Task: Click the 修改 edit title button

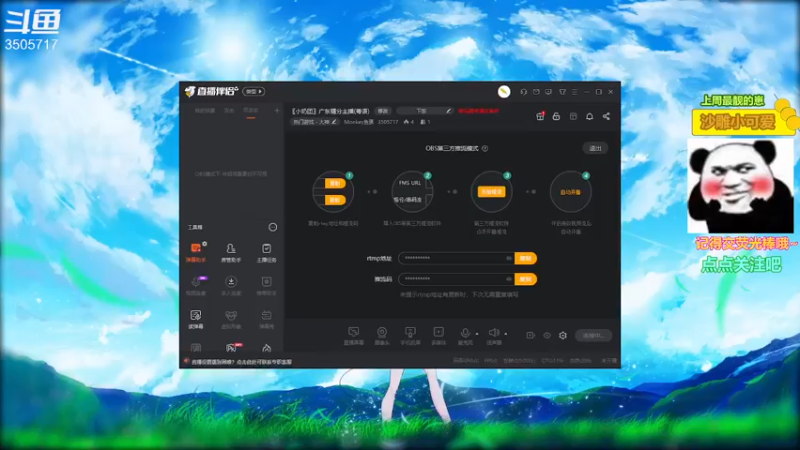Action: coord(383,111)
